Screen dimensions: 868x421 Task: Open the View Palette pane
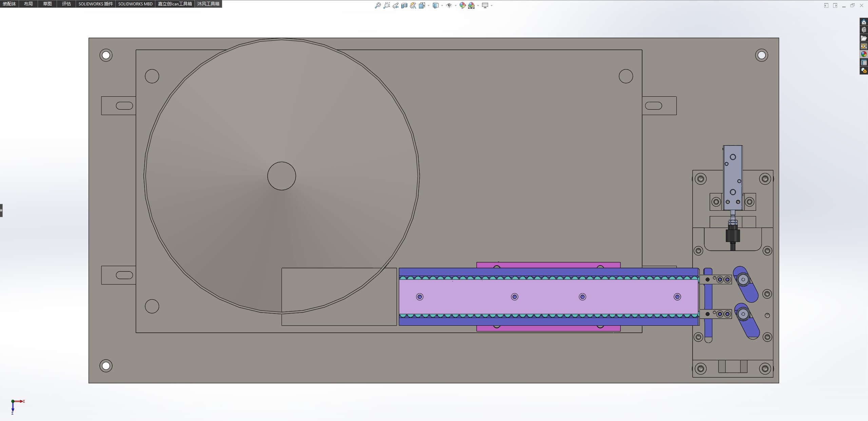[x=864, y=46]
